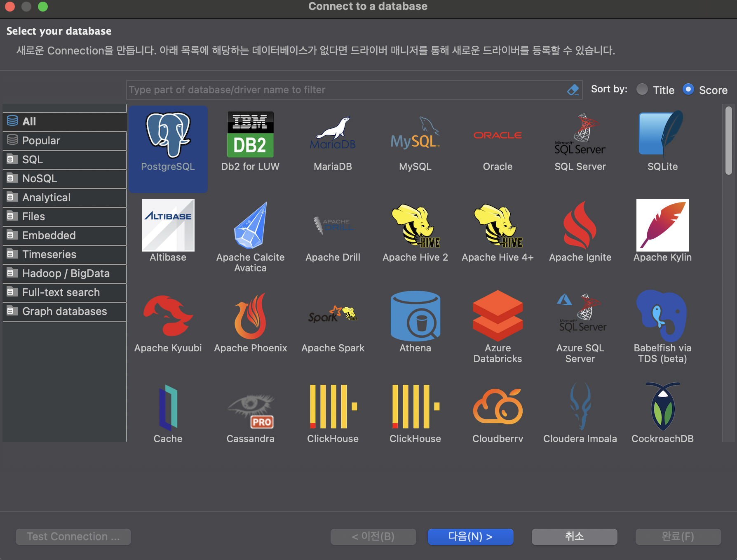This screenshot has width=737, height=560.
Task: Choose the Cache database icon
Action: click(x=168, y=407)
